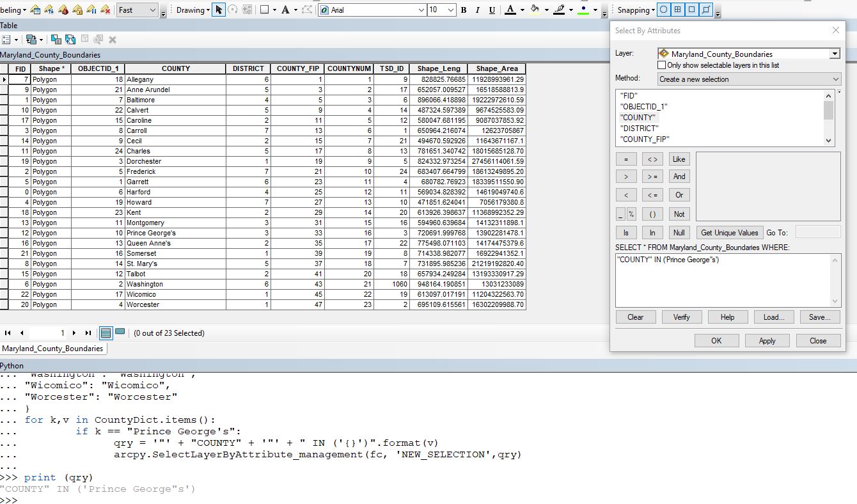Click the current record number field
The image size is (857, 504).
(48, 333)
